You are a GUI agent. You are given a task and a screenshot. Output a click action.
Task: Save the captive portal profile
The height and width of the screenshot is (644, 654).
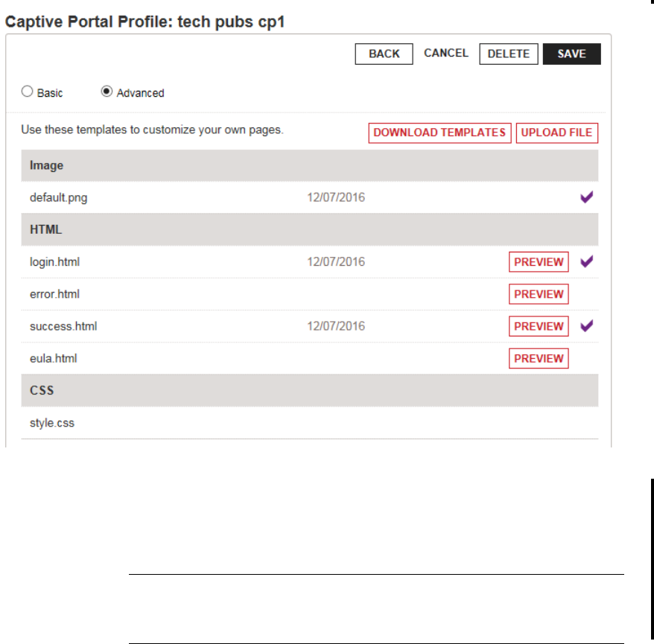pyautogui.click(x=571, y=54)
